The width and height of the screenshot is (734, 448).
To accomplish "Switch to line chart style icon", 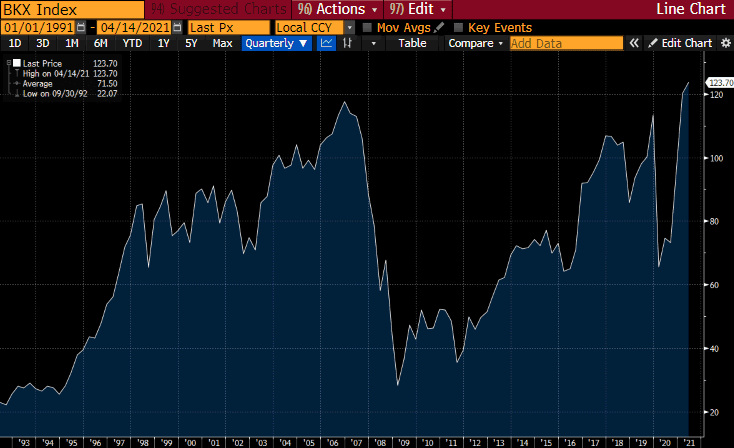I will click(x=326, y=43).
